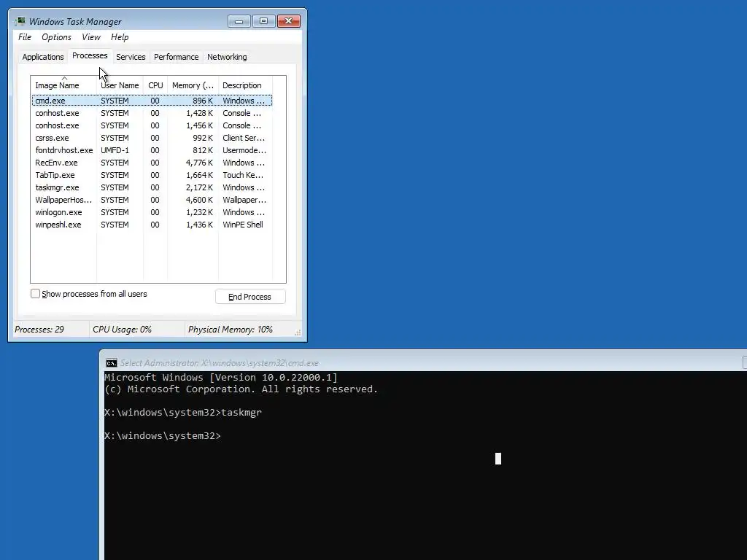The width and height of the screenshot is (747, 560).
Task: Select the fontdrvhost.exe process
Action: [152, 150]
